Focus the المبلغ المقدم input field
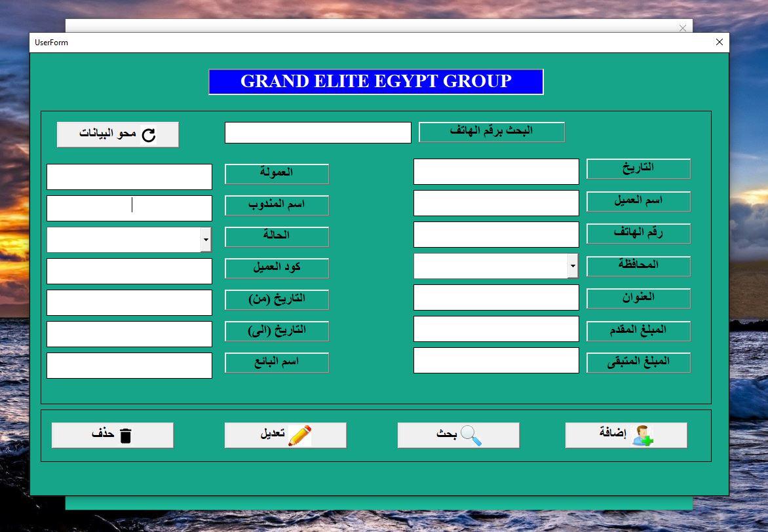The height and width of the screenshot is (532, 768). click(496, 329)
